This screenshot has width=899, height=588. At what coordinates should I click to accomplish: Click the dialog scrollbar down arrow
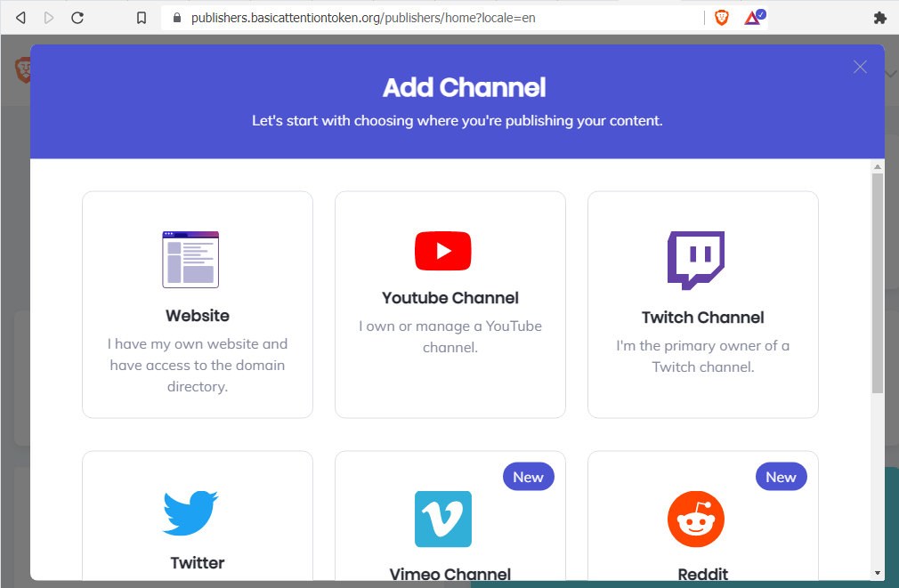878,573
